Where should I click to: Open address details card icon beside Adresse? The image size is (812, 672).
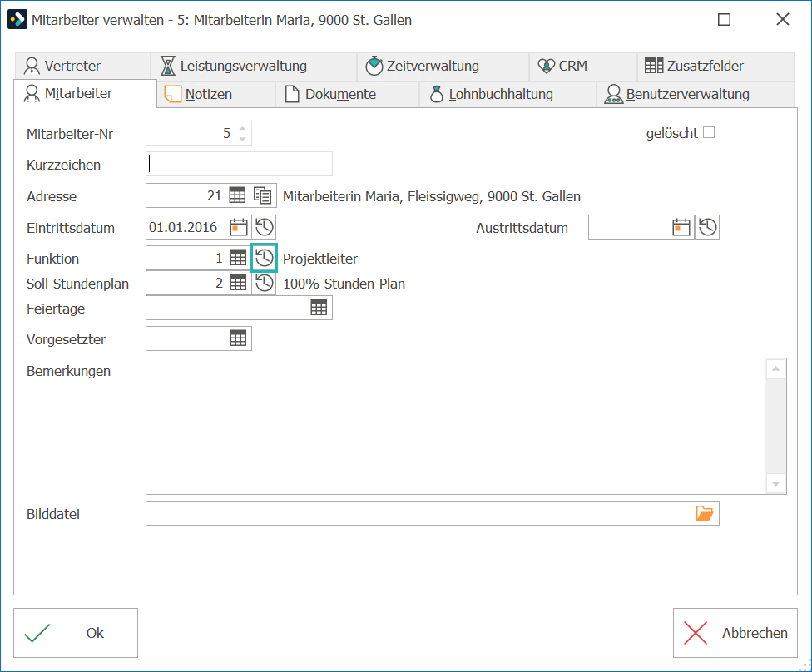pyautogui.click(x=263, y=195)
